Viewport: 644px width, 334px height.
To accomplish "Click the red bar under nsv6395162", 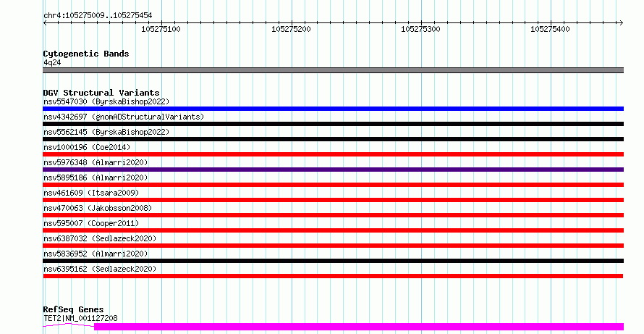I will point(333,276).
